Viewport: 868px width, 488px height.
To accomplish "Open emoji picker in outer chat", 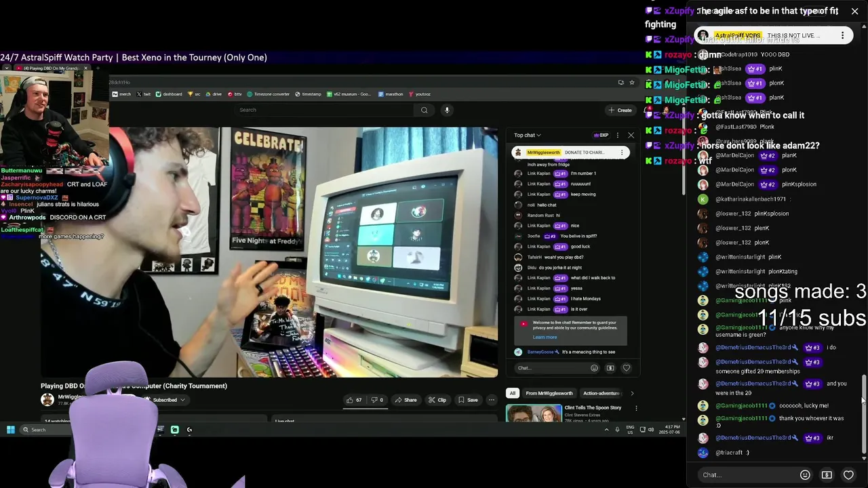I will pyautogui.click(x=805, y=474).
